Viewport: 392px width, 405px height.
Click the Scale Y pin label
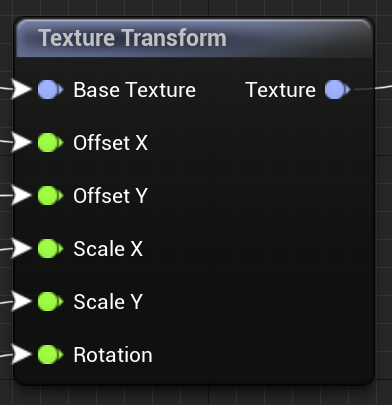tap(108, 302)
